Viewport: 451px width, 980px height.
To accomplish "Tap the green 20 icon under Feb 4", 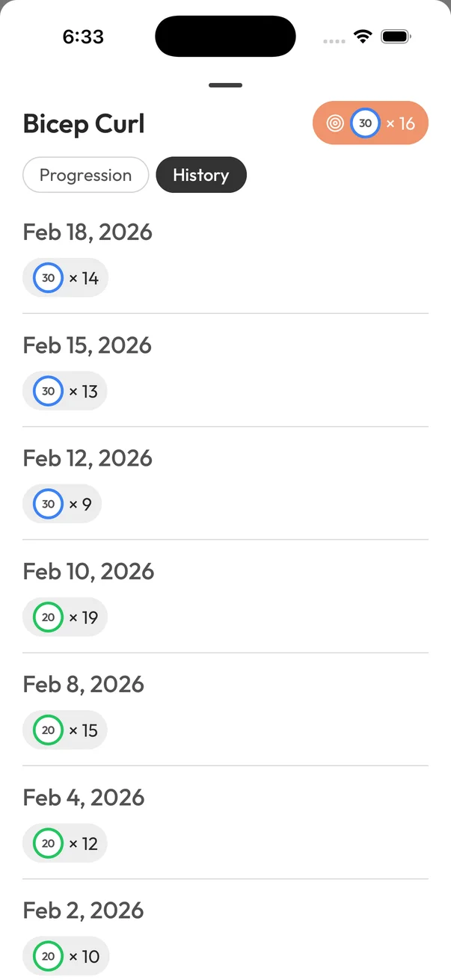I will tap(48, 842).
